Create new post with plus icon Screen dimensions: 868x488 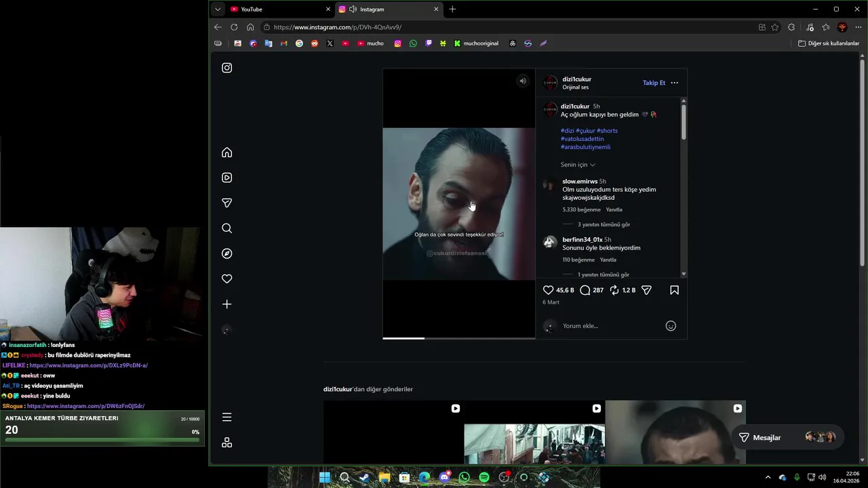[x=227, y=304]
